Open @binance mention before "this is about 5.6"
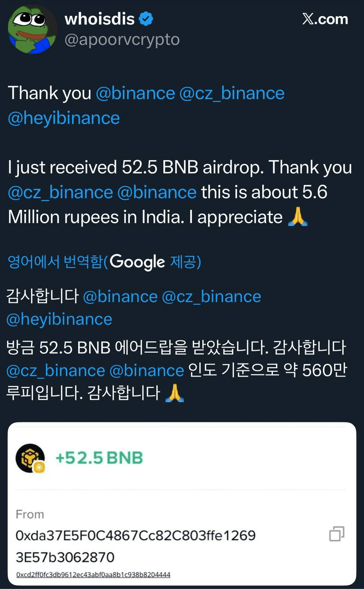Screen dimensions: 364x589 pos(157,192)
